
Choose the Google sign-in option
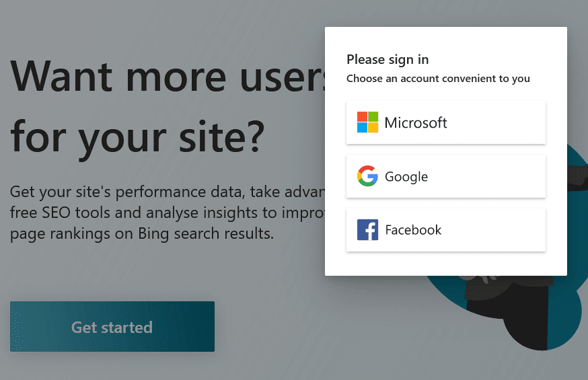click(445, 176)
